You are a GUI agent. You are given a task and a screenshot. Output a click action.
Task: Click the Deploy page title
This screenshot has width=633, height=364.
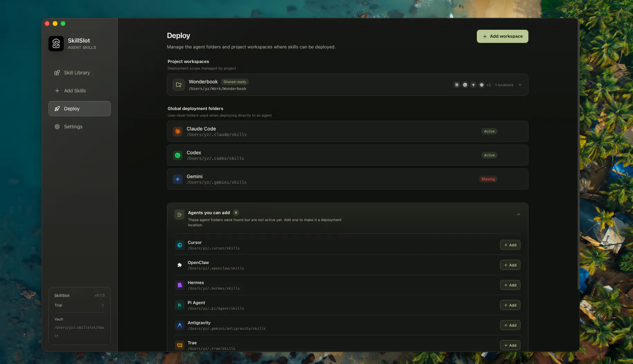[x=178, y=36]
